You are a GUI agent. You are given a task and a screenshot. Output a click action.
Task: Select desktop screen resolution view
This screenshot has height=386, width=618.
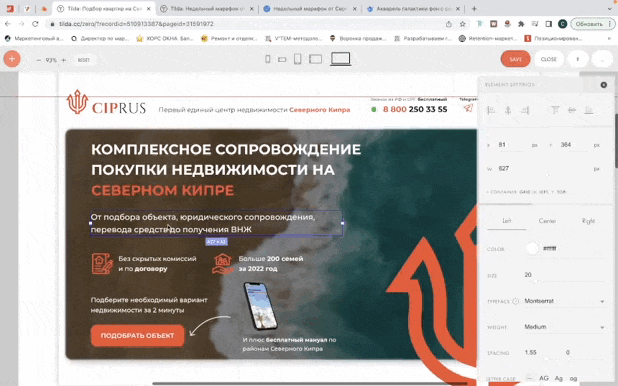point(341,59)
